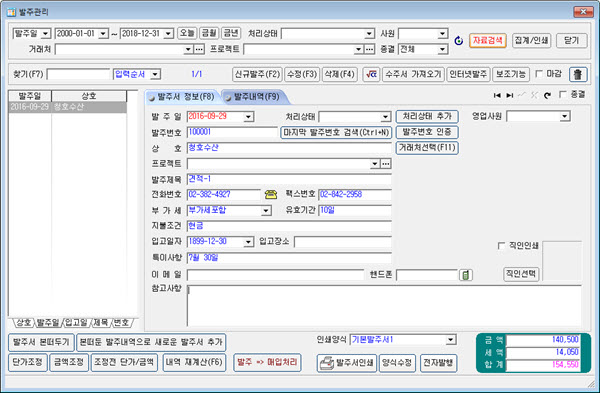Click the 양식수정 button
The height and width of the screenshot is (393, 600).
pyautogui.click(x=398, y=363)
